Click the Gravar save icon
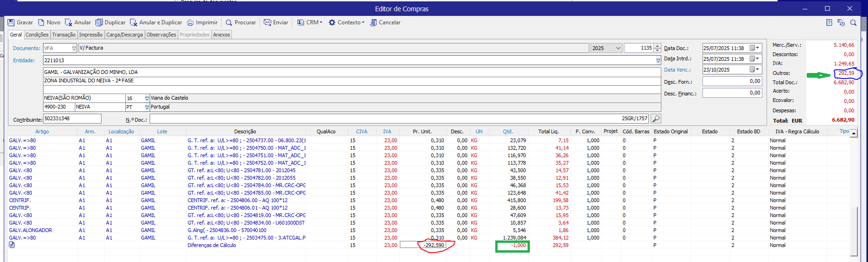This screenshot has width=868, height=262. point(11,22)
